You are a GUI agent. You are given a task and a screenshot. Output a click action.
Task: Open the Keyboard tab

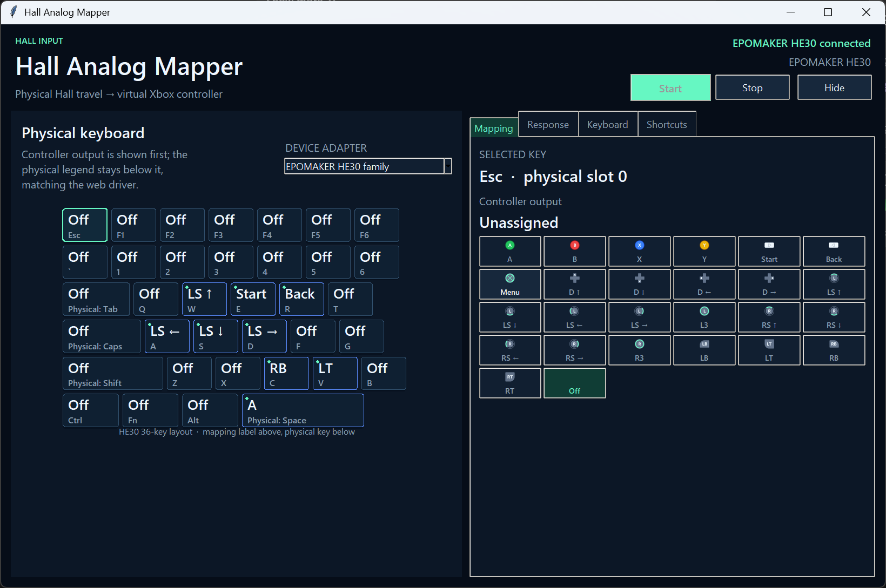[608, 124]
